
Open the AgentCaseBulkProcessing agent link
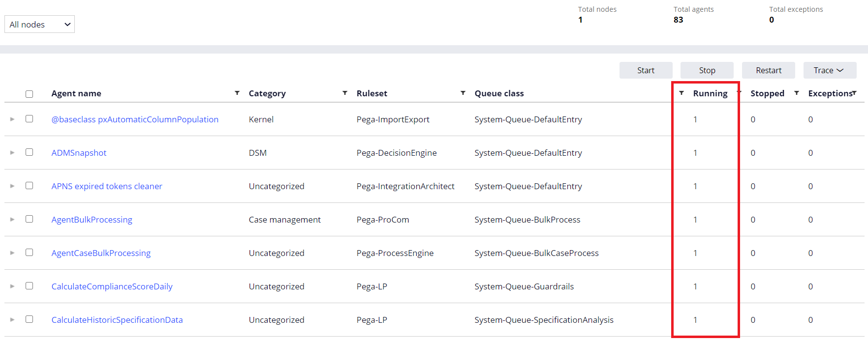[x=101, y=253]
